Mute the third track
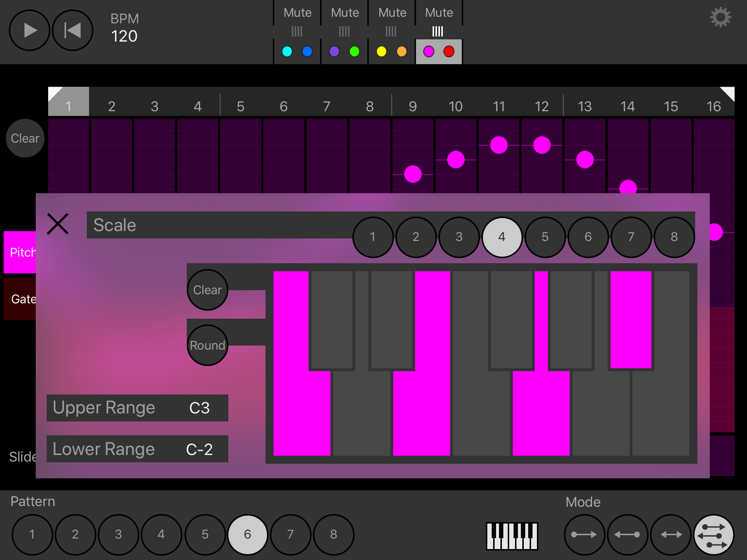747x560 pixels. (x=392, y=12)
